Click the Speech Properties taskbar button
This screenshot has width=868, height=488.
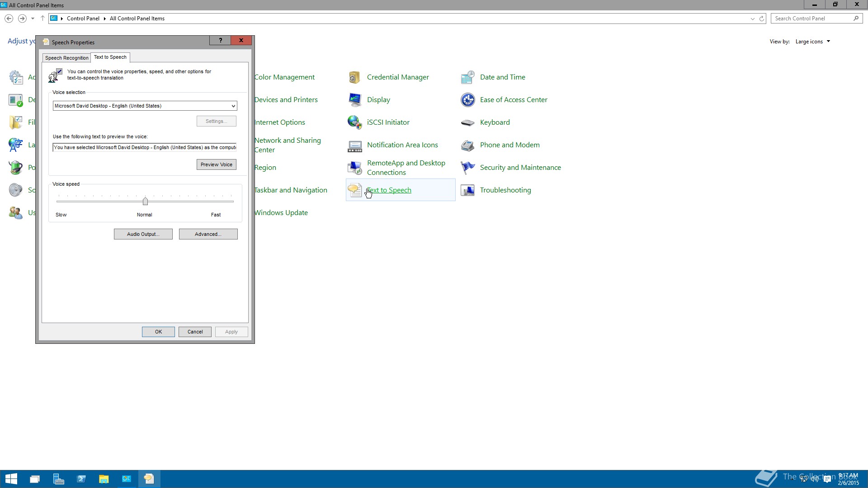(149, 479)
